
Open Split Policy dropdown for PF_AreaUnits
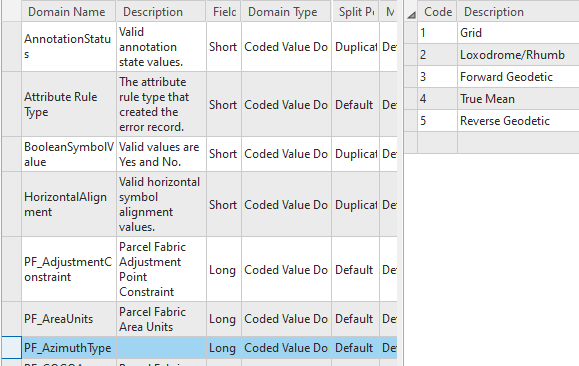[355, 319]
